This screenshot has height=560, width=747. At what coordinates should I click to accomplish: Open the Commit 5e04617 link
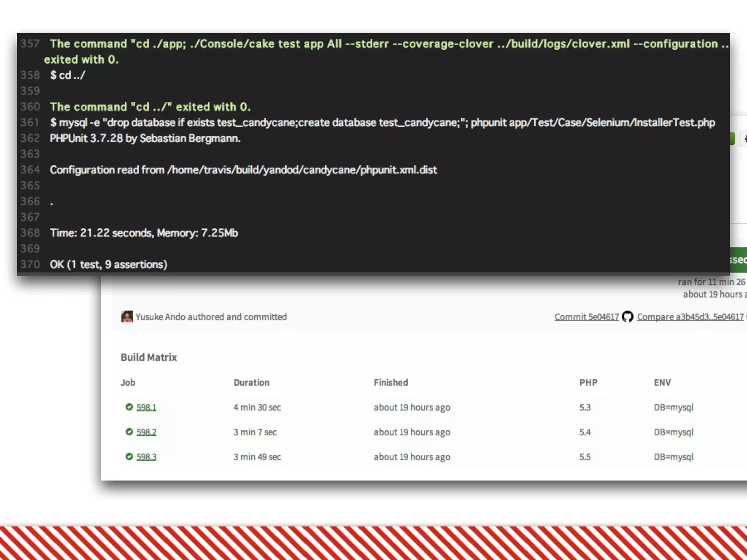[587, 317]
